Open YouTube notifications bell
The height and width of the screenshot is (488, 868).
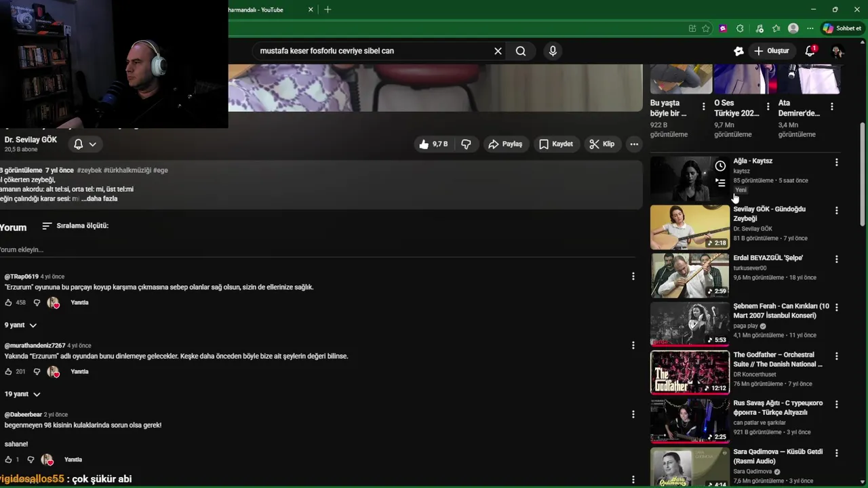pos(810,51)
